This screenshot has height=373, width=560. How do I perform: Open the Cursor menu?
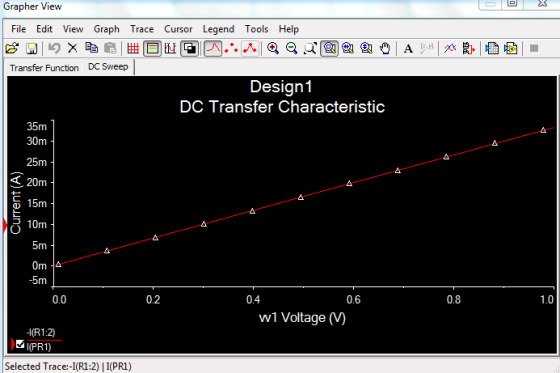coord(178,29)
